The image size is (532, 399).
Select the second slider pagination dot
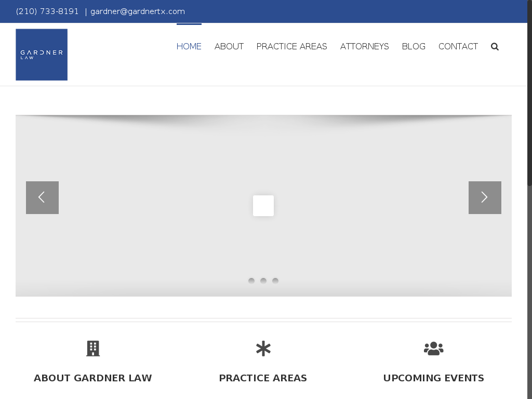(263, 281)
